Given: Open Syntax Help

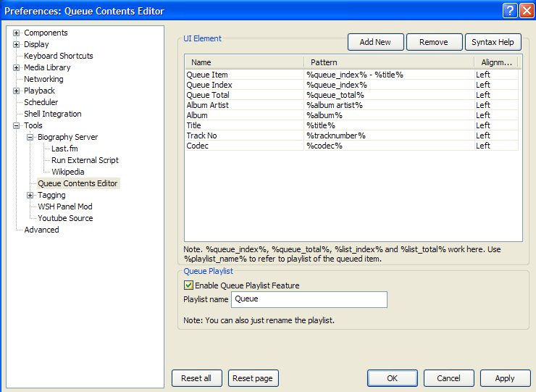Looking at the screenshot, I should [x=493, y=42].
